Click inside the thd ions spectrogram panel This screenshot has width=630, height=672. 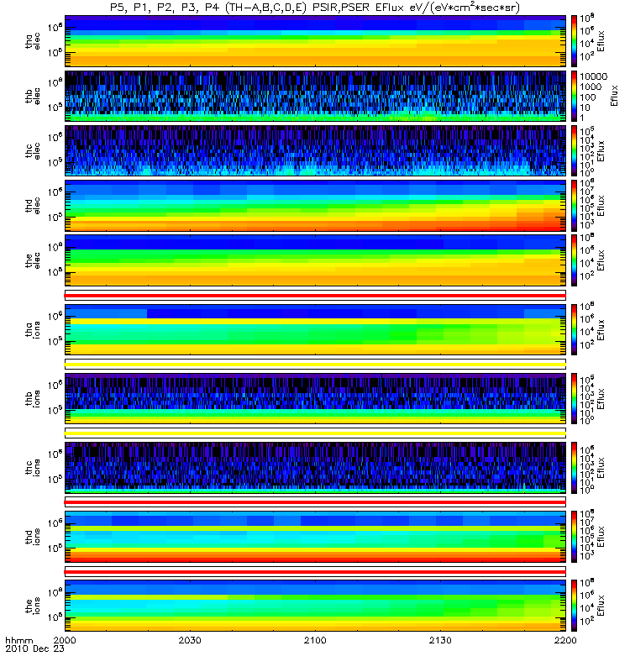pos(316,537)
